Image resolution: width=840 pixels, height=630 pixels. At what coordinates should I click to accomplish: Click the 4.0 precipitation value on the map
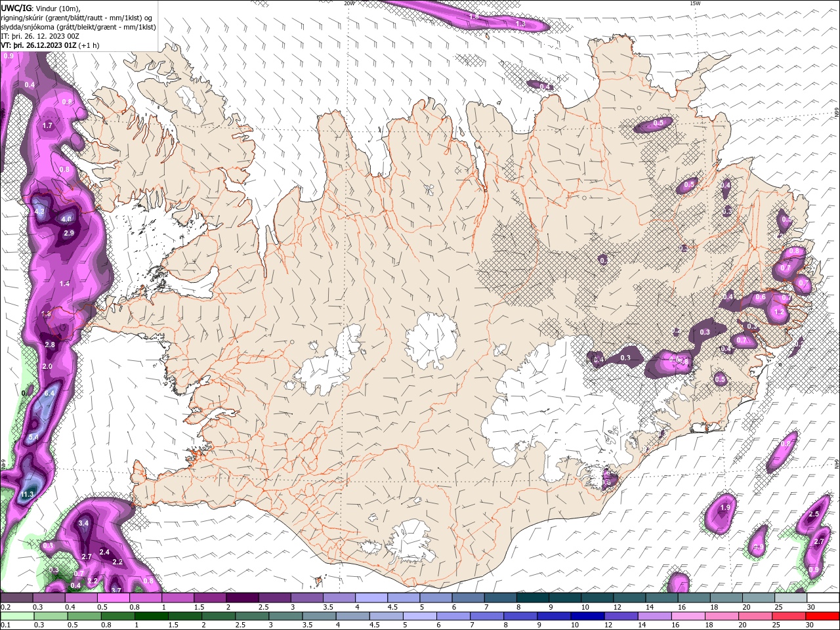pyautogui.click(x=66, y=219)
